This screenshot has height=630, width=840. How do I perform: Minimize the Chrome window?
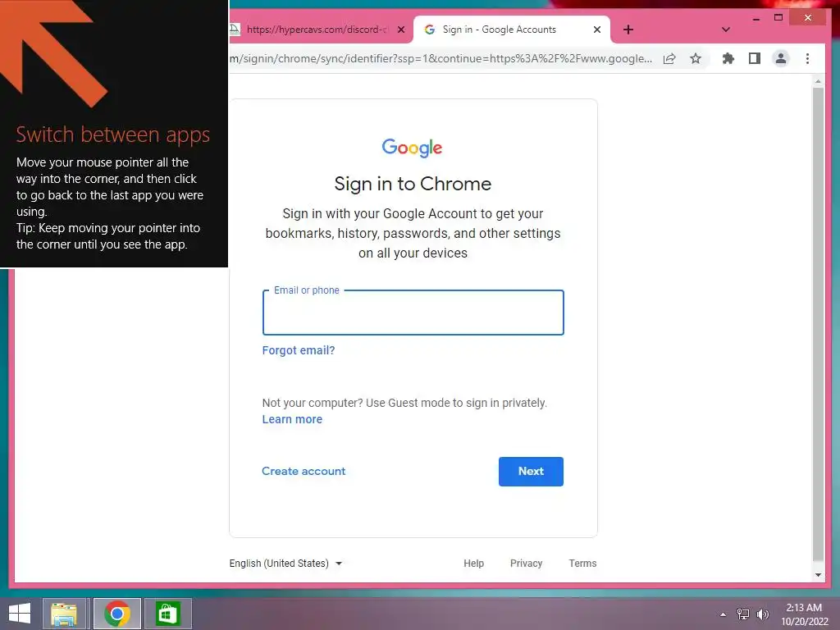[x=756, y=18]
